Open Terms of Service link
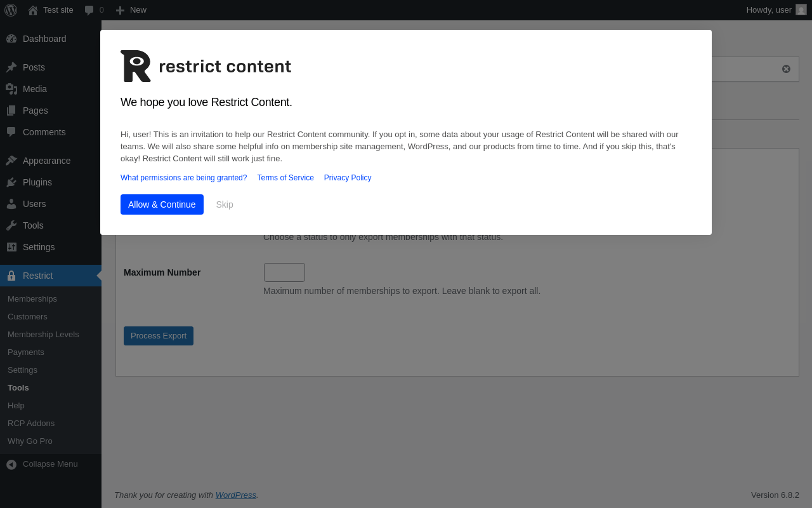812x508 pixels. click(x=285, y=178)
